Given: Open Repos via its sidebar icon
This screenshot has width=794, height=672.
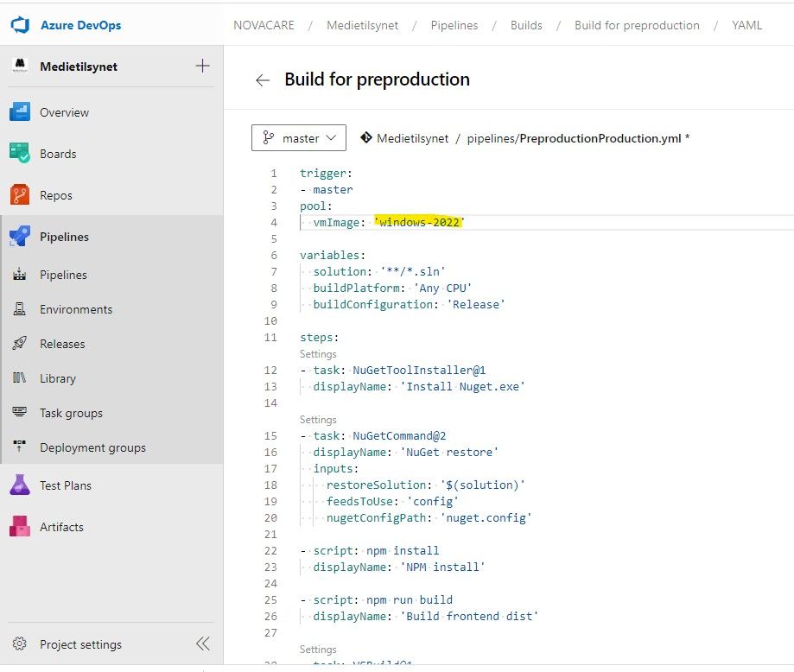Looking at the screenshot, I should click(20, 195).
